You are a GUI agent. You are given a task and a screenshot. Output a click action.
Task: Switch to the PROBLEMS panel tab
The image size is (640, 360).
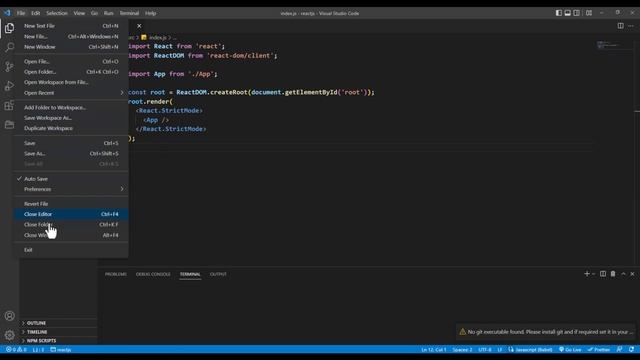(116, 274)
